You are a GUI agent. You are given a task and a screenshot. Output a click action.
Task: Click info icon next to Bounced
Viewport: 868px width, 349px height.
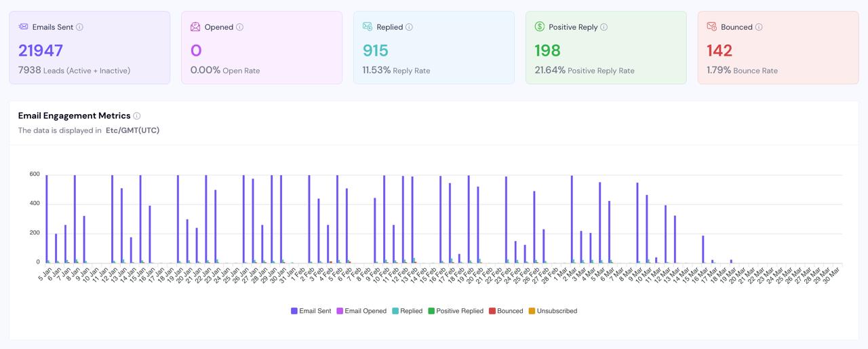pyautogui.click(x=759, y=27)
